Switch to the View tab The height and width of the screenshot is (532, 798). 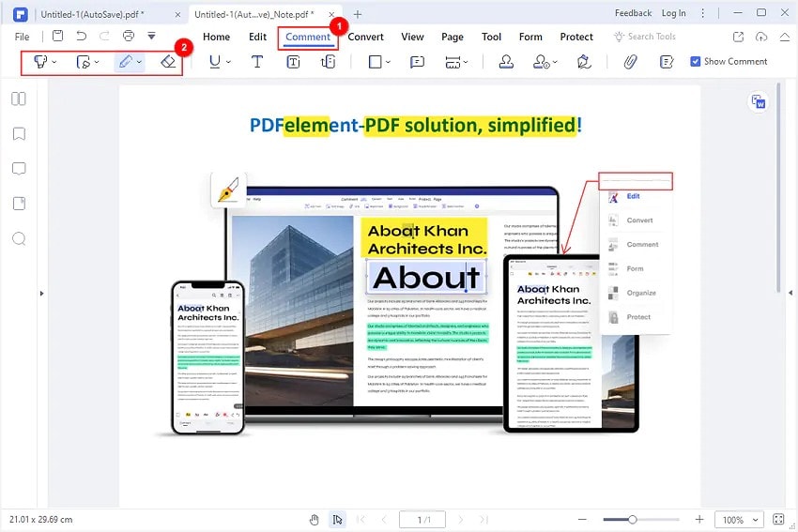pos(412,37)
